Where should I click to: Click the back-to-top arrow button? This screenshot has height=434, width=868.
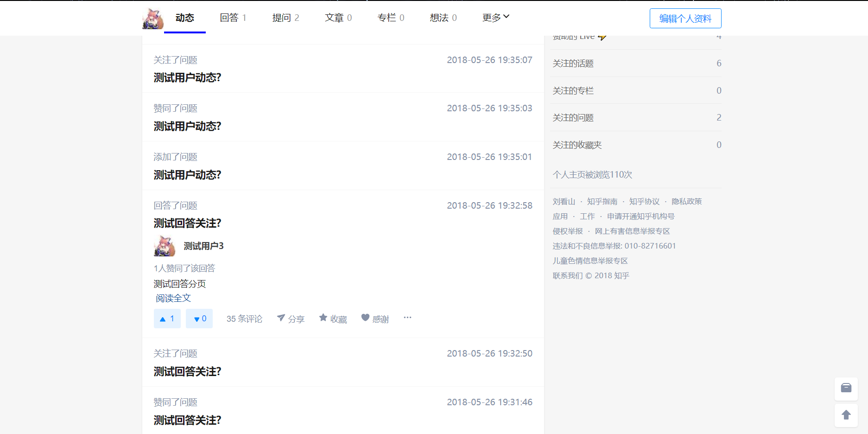pyautogui.click(x=846, y=415)
